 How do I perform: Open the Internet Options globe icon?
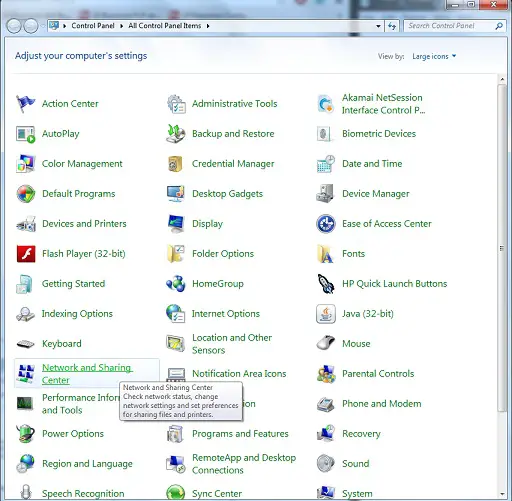pyautogui.click(x=176, y=314)
